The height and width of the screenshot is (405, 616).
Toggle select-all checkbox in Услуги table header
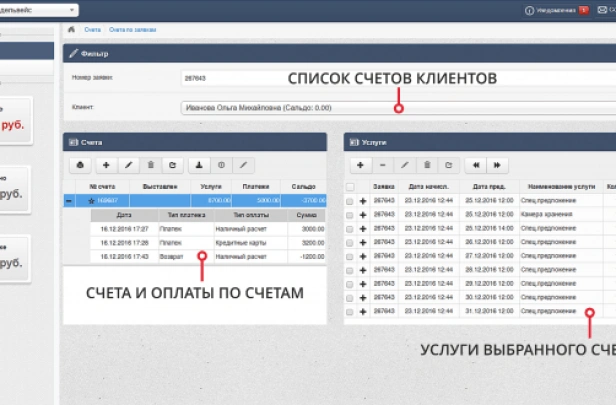(350, 187)
